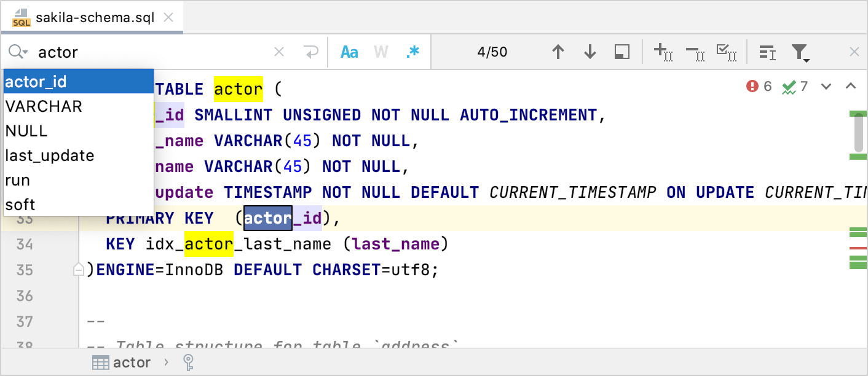
Task: Click the search field containing 'actor'
Action: coord(154,52)
